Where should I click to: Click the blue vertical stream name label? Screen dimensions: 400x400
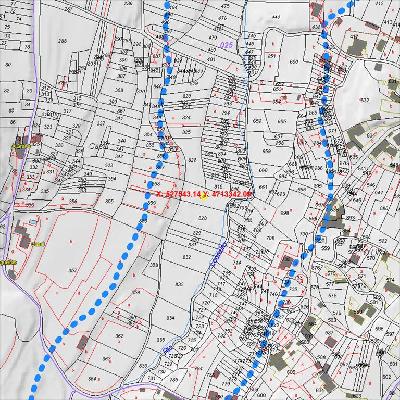[218, 254]
